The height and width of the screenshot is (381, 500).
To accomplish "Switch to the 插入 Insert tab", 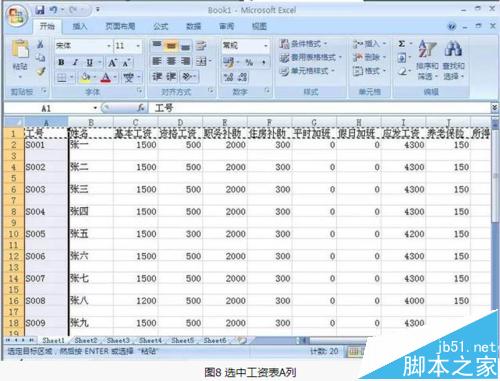I will click(80, 26).
